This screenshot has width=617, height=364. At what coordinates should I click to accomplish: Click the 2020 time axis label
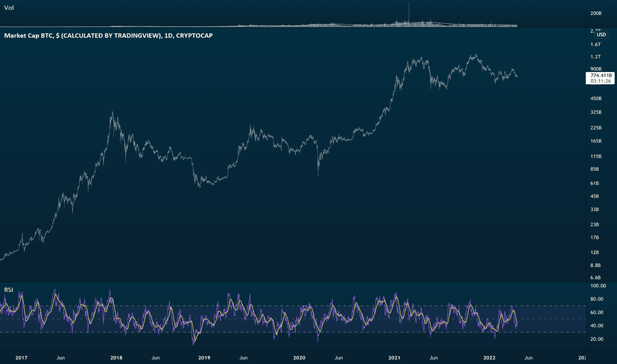click(x=299, y=357)
